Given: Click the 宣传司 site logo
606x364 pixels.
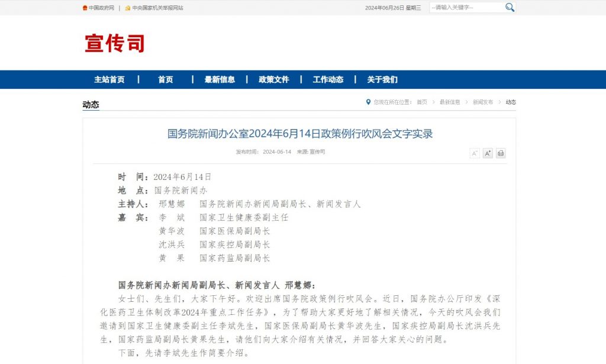Looking at the screenshot, I should coord(115,43).
